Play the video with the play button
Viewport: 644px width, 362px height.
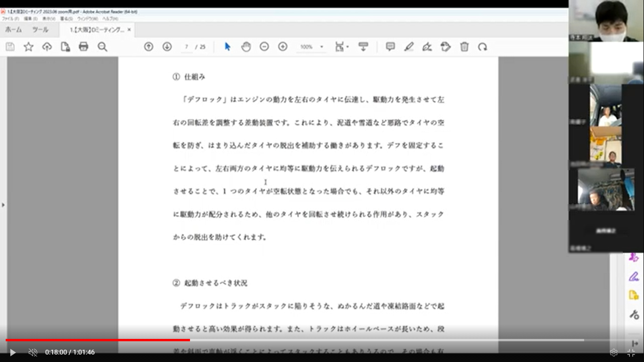[x=13, y=352]
